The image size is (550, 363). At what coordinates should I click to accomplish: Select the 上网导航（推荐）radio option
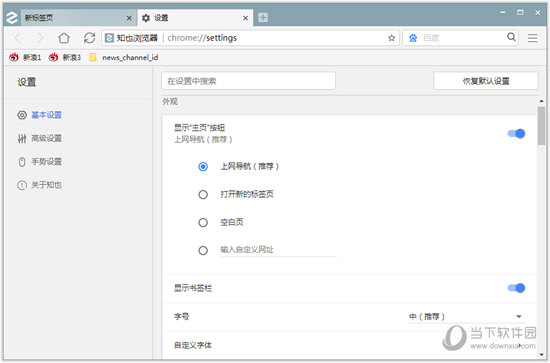pyautogui.click(x=203, y=167)
